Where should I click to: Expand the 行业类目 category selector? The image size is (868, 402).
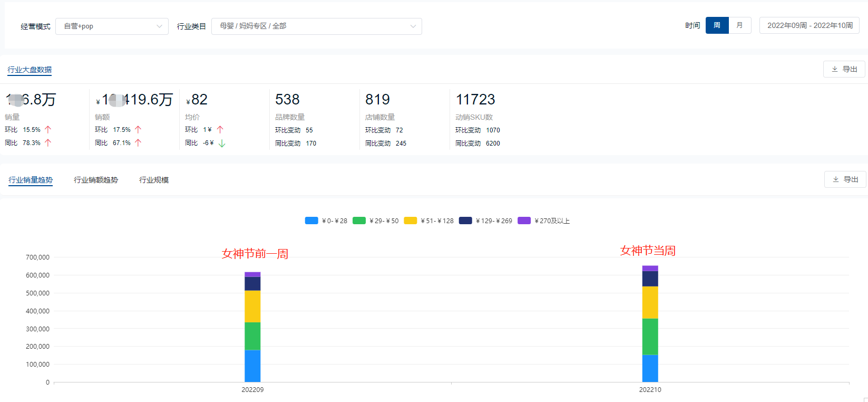pos(316,26)
